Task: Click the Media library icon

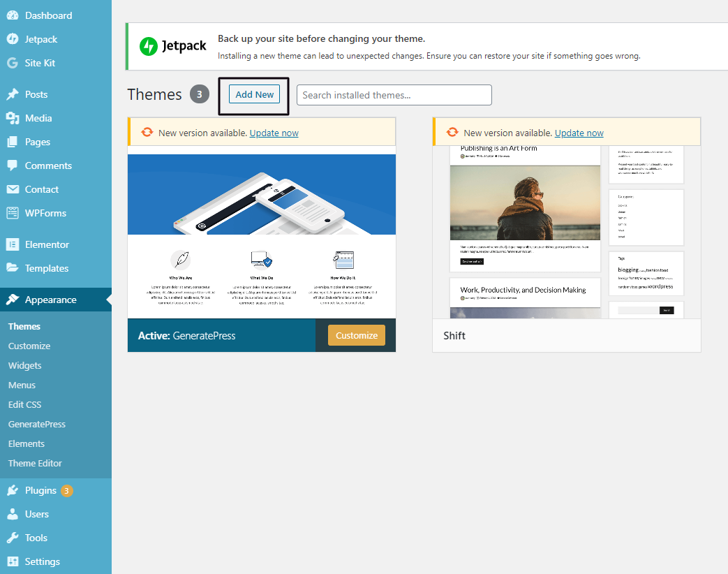Action: [13, 118]
